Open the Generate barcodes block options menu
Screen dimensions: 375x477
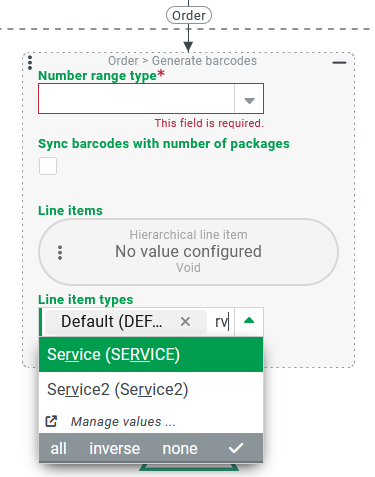[30, 63]
